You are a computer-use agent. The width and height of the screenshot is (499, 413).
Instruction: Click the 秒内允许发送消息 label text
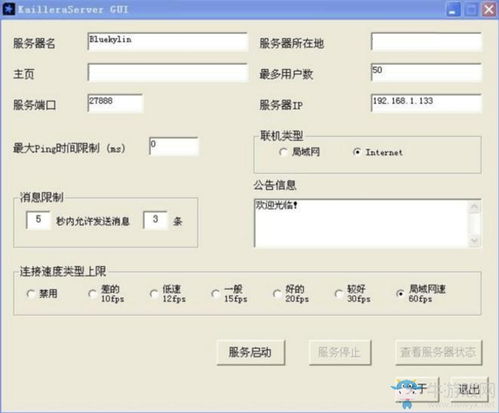[x=93, y=221]
